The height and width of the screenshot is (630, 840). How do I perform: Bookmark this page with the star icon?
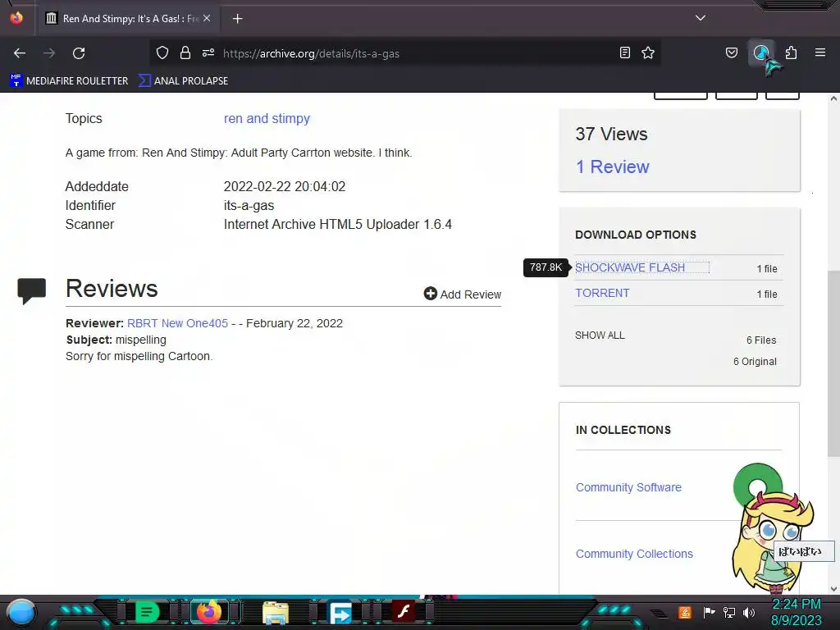pyautogui.click(x=648, y=52)
